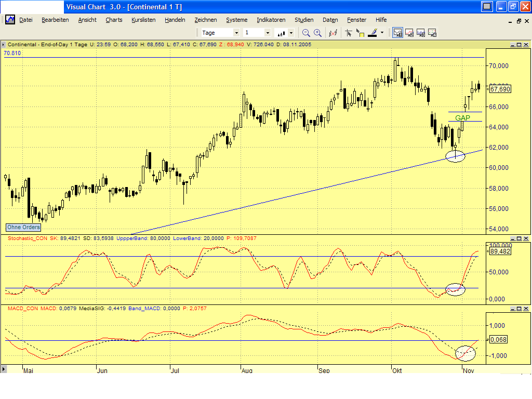Switch to chart window 1 icon

[397, 32]
